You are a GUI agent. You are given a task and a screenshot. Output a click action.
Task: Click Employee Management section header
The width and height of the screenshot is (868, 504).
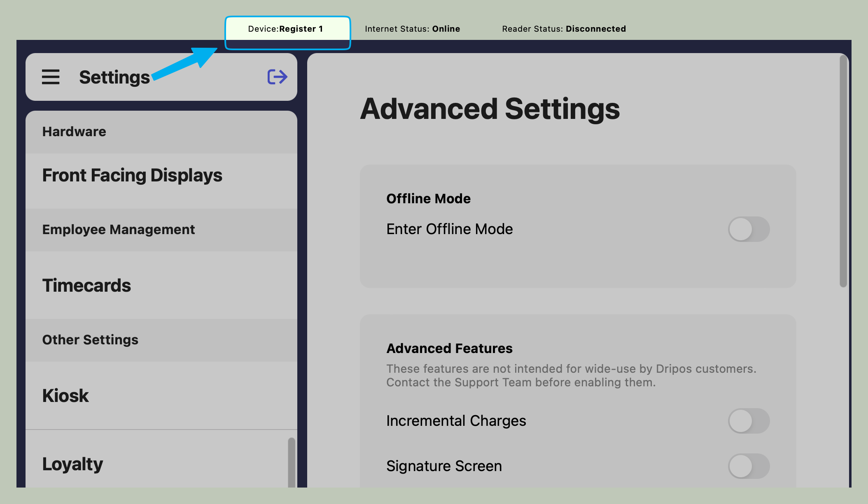pos(119,230)
